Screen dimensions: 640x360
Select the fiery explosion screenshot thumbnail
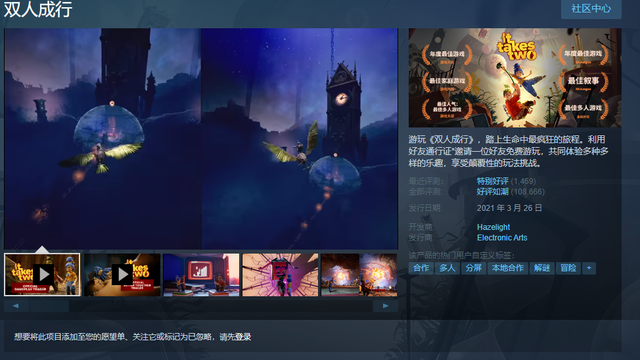pos(359,275)
